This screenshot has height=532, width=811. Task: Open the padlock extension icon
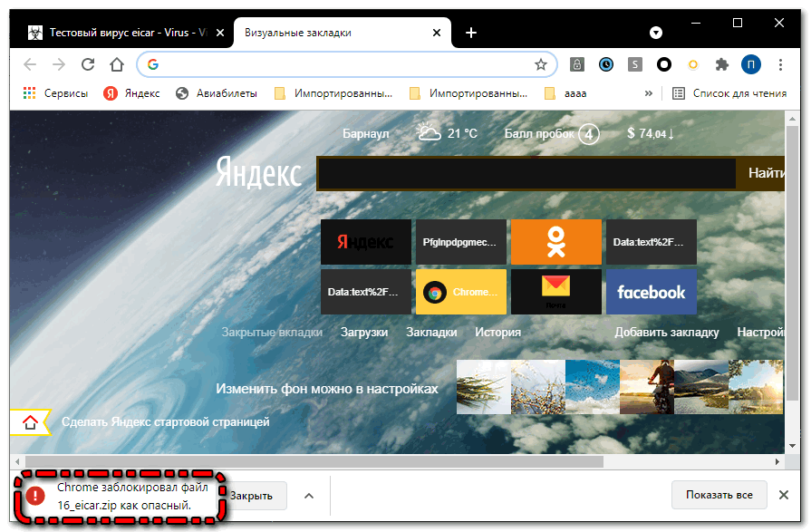(576, 64)
